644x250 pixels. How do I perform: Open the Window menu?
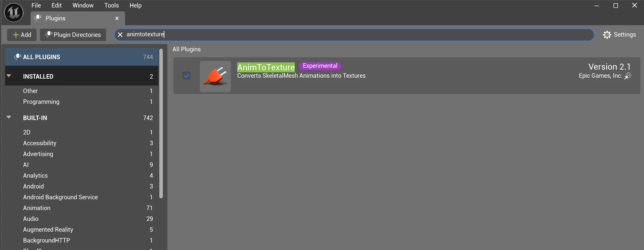point(83,5)
